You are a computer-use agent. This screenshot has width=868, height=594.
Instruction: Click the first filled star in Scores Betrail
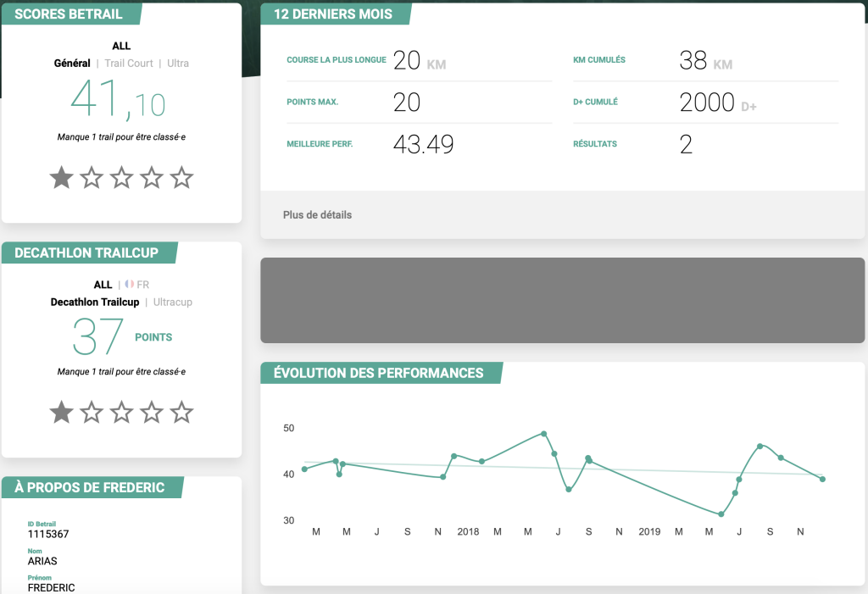click(x=61, y=178)
